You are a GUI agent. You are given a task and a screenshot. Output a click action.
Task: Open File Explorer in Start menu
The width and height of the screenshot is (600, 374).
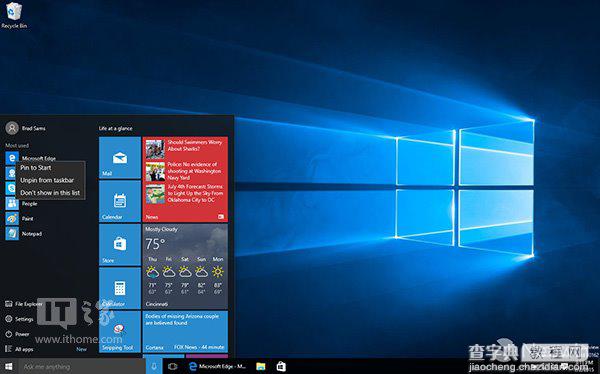tap(24, 304)
